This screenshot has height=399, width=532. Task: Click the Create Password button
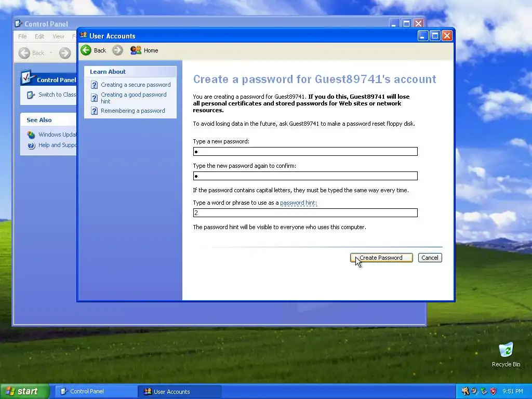[x=381, y=258]
